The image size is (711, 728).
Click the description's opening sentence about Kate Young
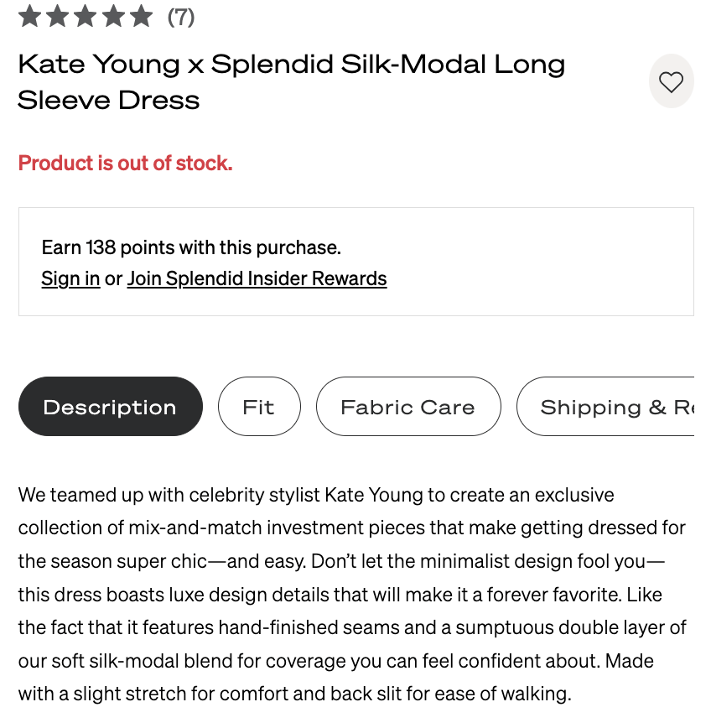coord(316,495)
